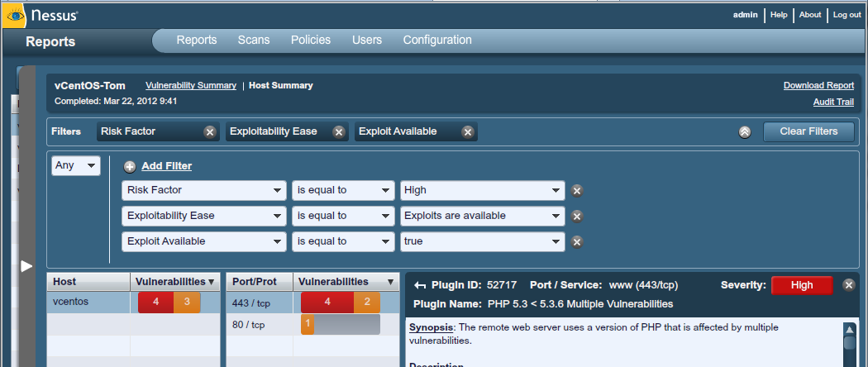Open the High value dropdown
Viewport: 868px width, 367px height.
[483, 190]
